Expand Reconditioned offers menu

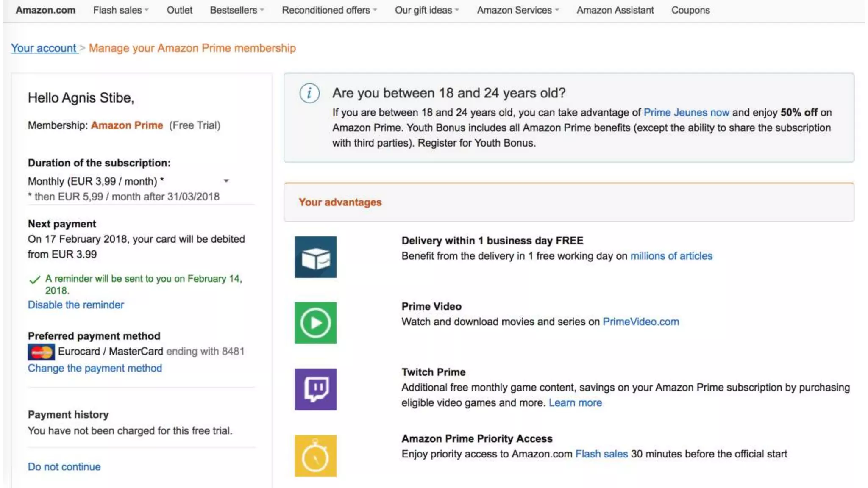coord(329,10)
